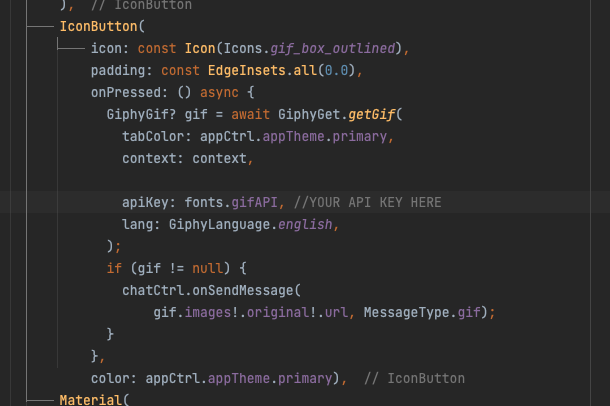Click the 0.0 padding value
Viewport: 610px width, 406px height.
(x=335, y=71)
